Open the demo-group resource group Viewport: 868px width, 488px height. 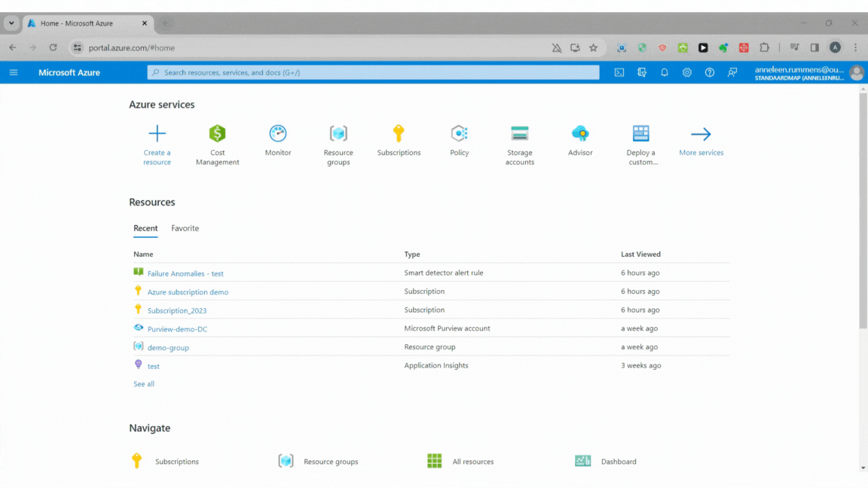click(x=168, y=347)
